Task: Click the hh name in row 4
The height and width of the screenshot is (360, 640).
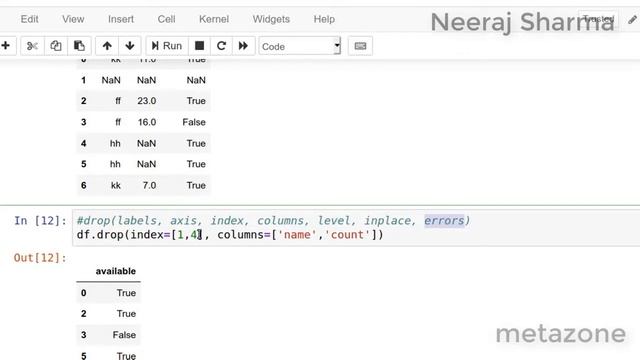Action: [115, 143]
